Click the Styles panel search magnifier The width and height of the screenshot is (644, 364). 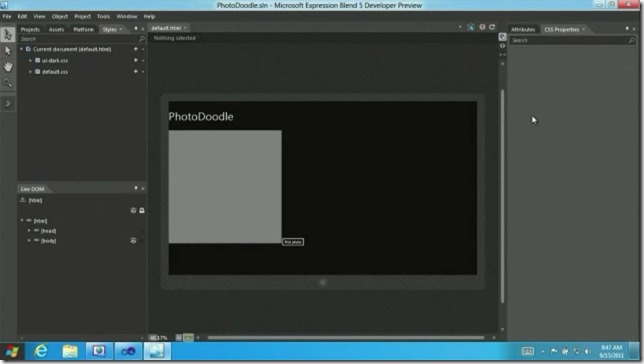point(142,39)
